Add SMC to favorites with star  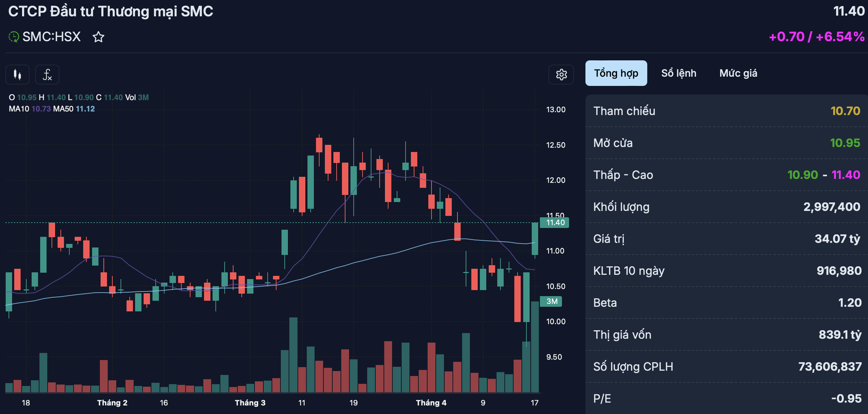99,37
